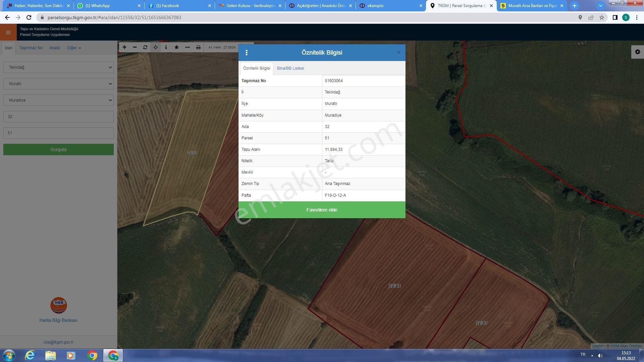This screenshot has width=644, height=362.
Task: Print the map via printer icon
Action: (198, 47)
